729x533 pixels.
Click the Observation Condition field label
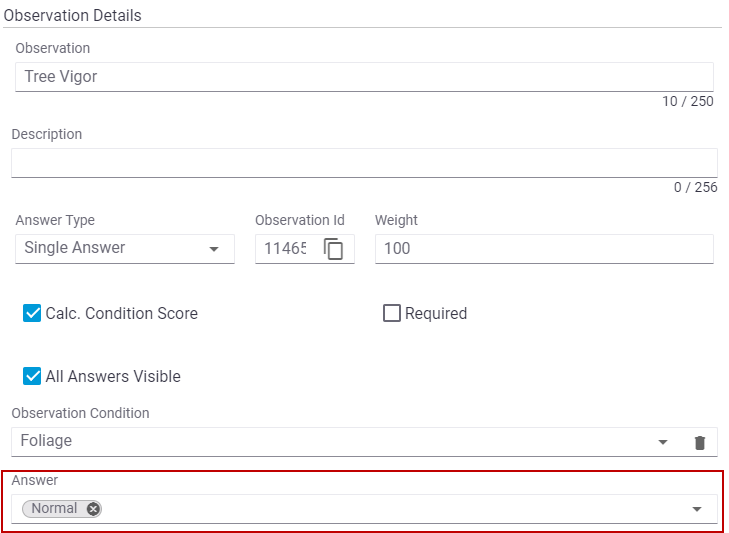pyautogui.click(x=80, y=413)
